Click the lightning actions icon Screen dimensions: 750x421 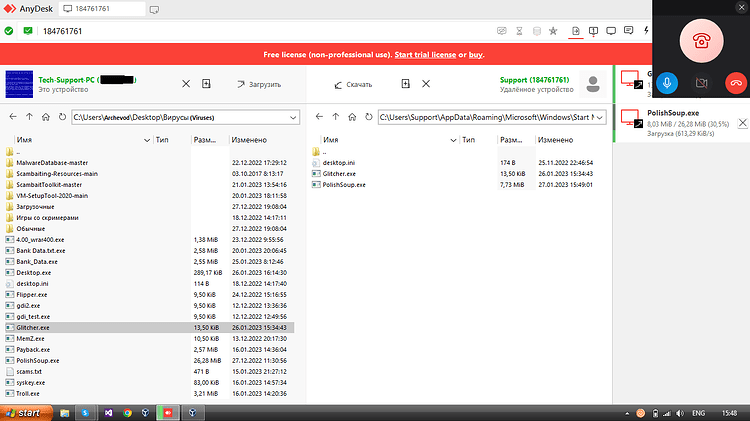tap(646, 31)
